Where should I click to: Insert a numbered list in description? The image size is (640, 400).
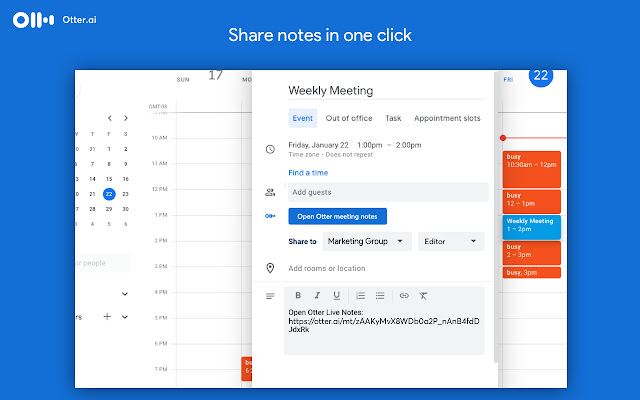[x=360, y=296]
